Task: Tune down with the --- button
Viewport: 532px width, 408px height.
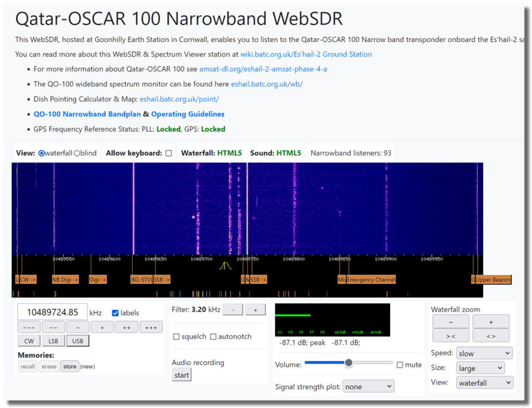Action: point(29,328)
